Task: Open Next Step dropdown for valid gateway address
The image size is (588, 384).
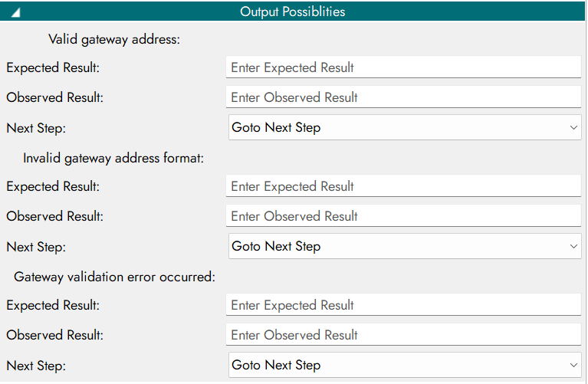Action: [404, 127]
